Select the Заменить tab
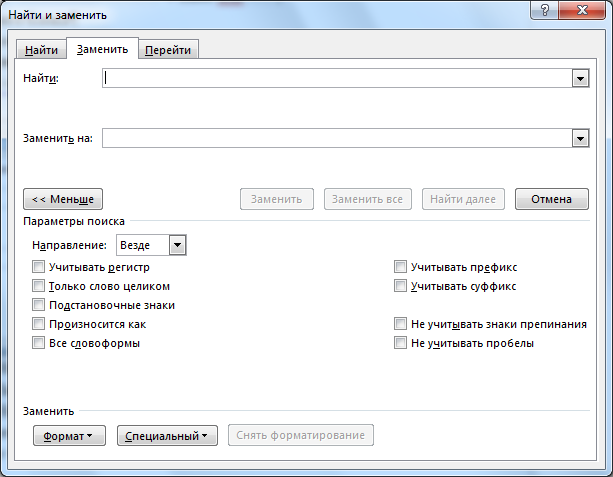Viewport: 613px width, 477px height. coord(102,49)
